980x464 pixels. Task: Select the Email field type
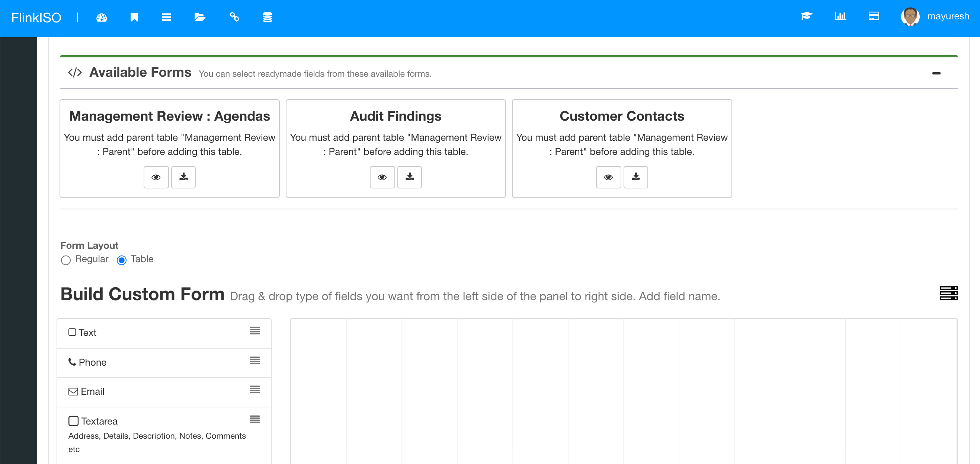pyautogui.click(x=164, y=392)
